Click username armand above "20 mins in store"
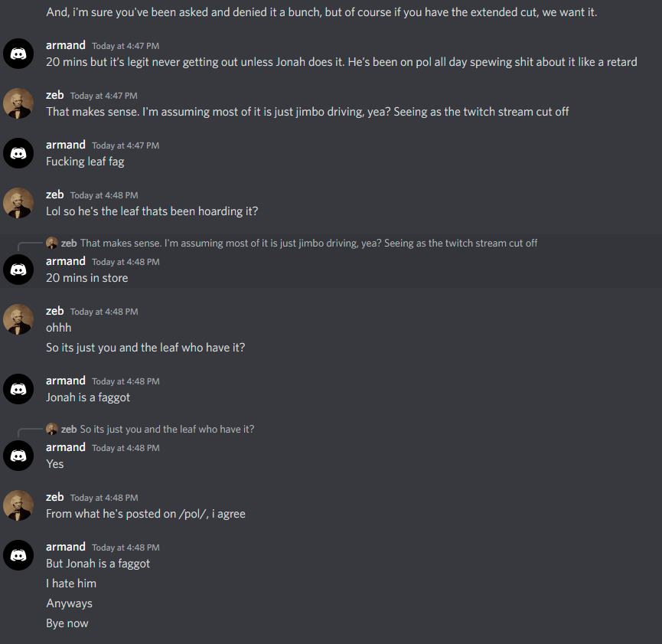The image size is (662, 644). (x=66, y=261)
